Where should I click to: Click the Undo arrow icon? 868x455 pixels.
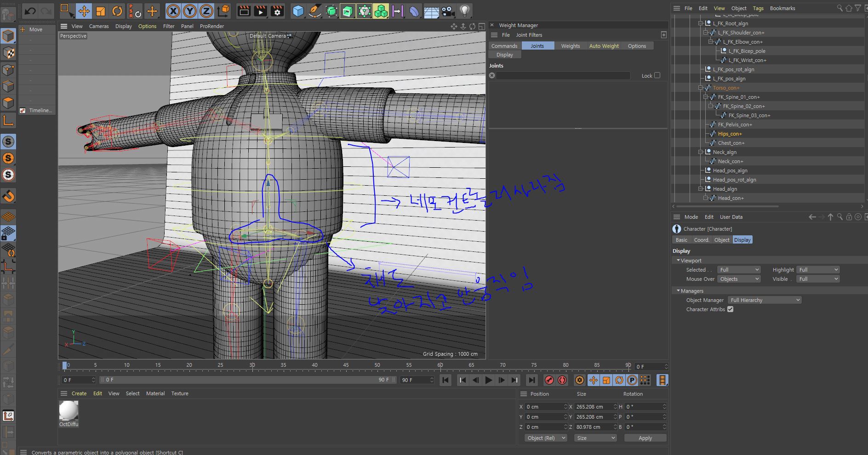(30, 11)
